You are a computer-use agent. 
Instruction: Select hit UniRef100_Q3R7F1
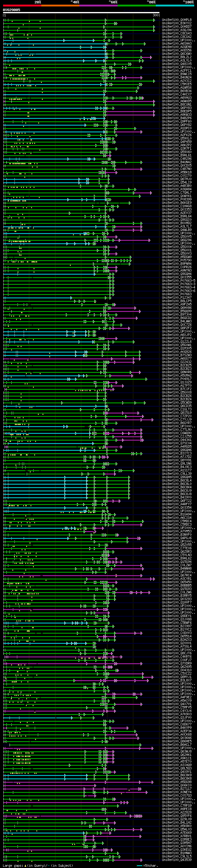point(177,149)
